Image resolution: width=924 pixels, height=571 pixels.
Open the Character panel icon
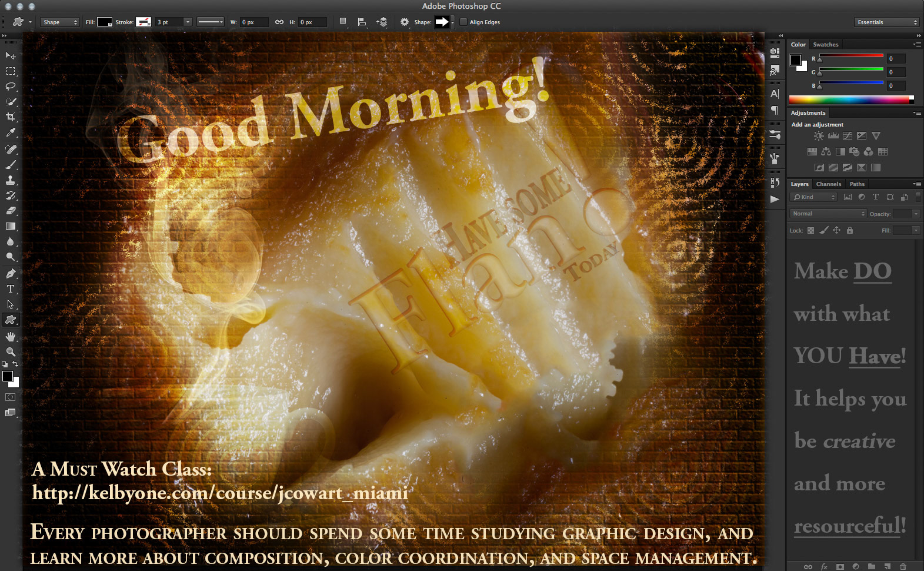775,94
